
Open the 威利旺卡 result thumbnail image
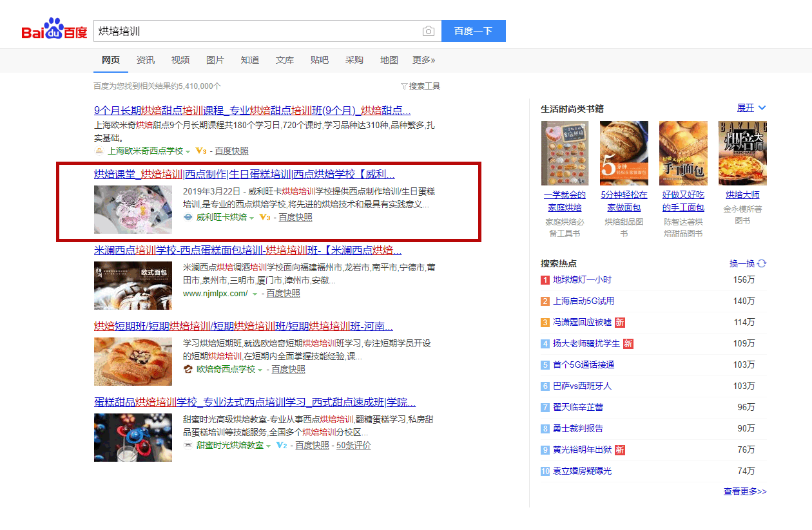(133, 209)
